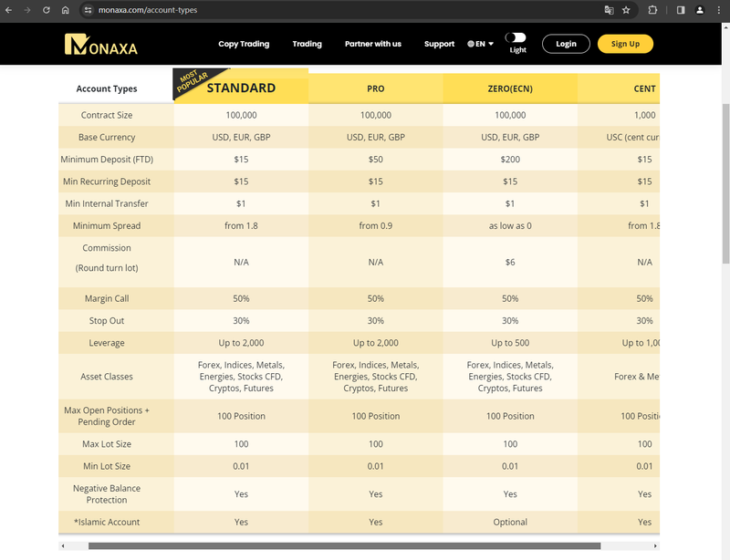
Task: Click the Sign Up button
Action: (x=625, y=44)
